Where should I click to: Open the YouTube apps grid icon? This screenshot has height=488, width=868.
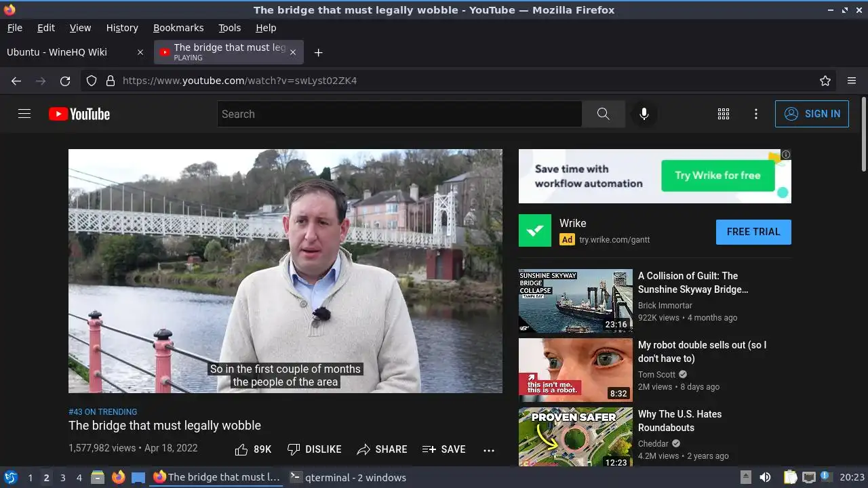(724, 114)
